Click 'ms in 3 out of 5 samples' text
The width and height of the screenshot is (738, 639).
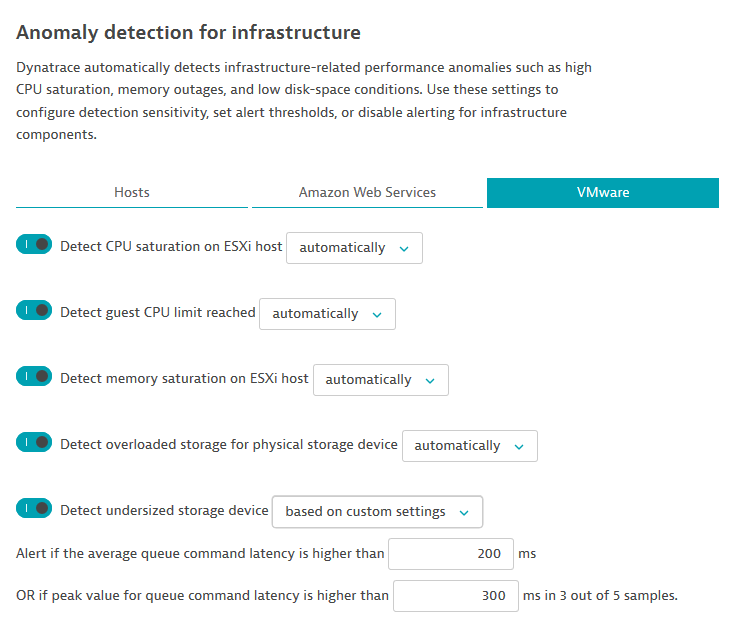(x=600, y=596)
